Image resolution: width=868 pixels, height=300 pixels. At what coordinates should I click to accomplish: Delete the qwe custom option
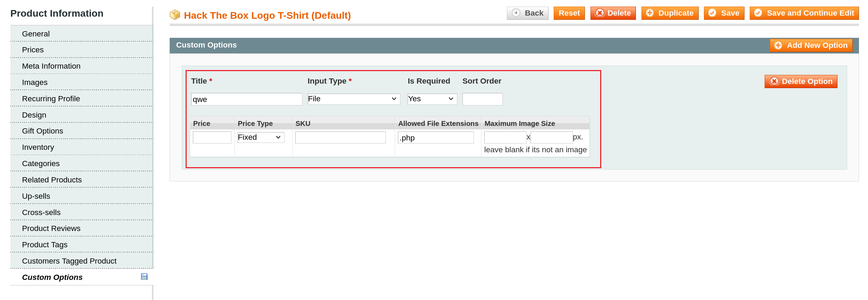801,82
